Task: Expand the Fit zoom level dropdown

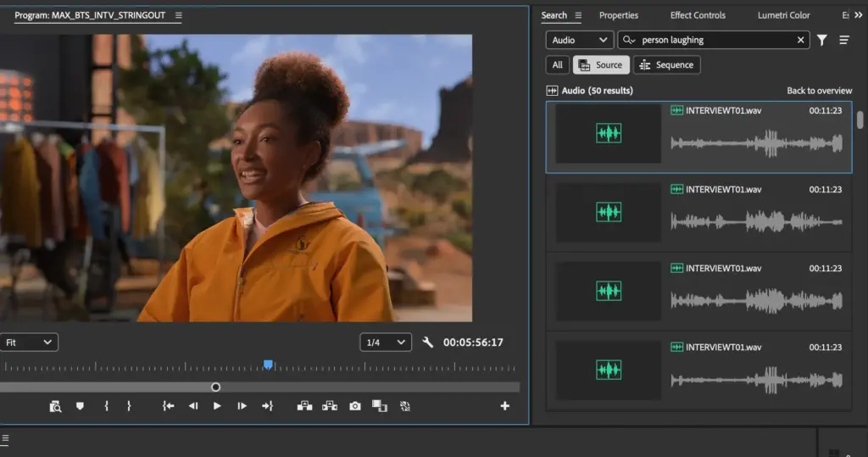Action: (x=29, y=343)
